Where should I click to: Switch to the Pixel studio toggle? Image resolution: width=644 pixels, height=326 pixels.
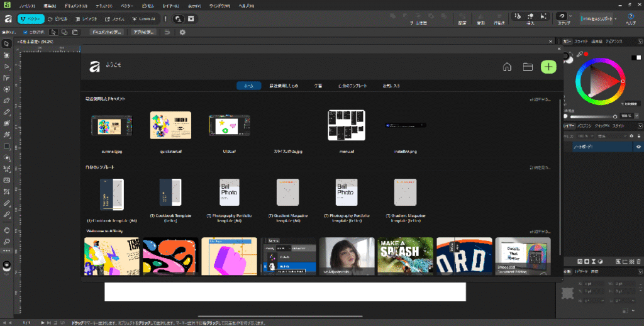[57, 19]
